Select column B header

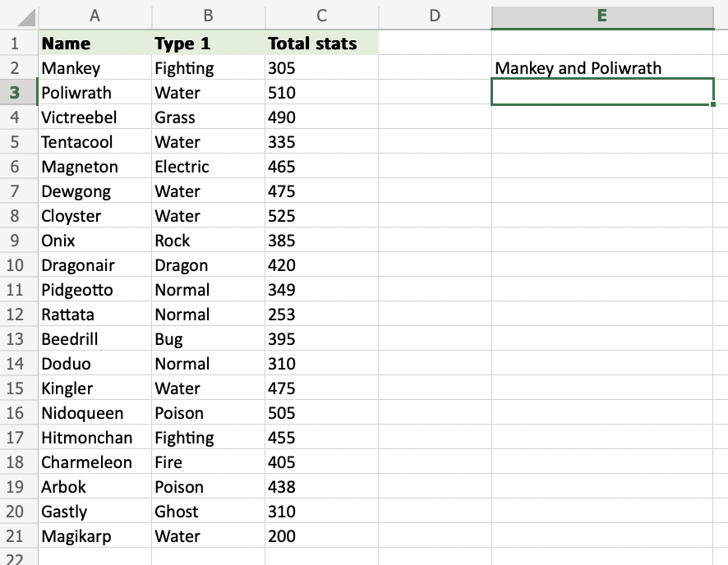point(209,16)
